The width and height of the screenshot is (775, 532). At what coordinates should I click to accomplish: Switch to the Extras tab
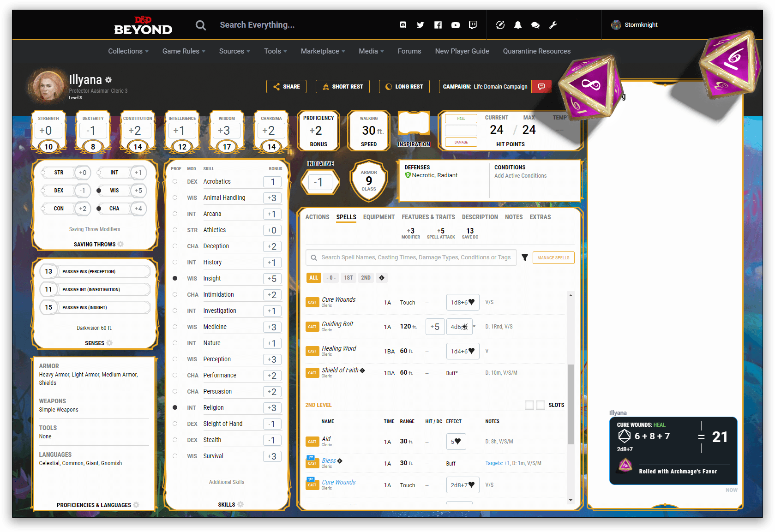(x=540, y=217)
